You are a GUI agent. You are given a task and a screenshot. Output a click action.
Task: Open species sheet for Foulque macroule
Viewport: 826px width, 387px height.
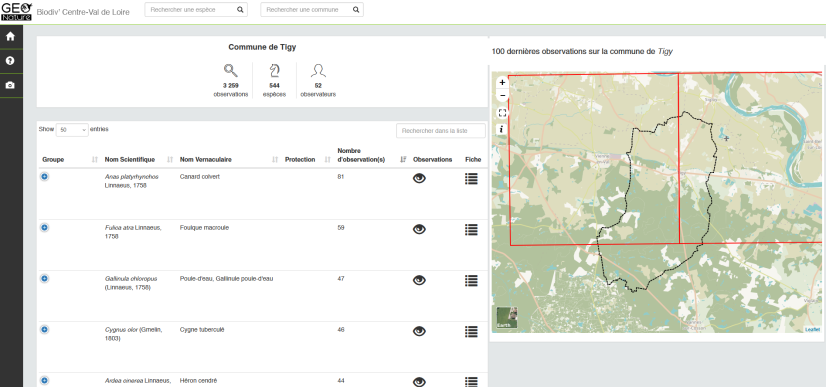(471, 229)
